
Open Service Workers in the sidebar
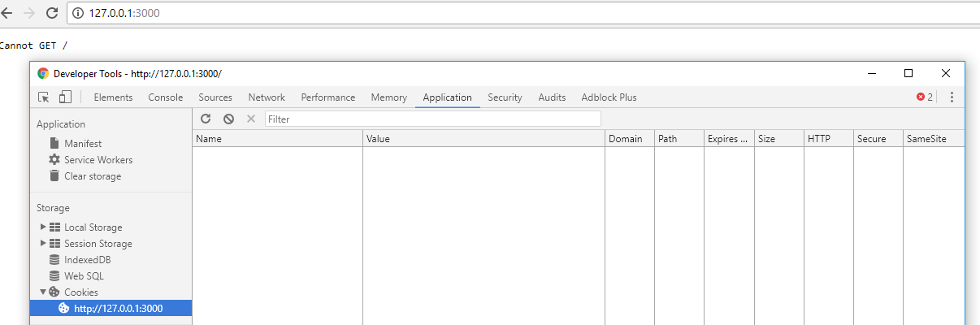coord(98,160)
